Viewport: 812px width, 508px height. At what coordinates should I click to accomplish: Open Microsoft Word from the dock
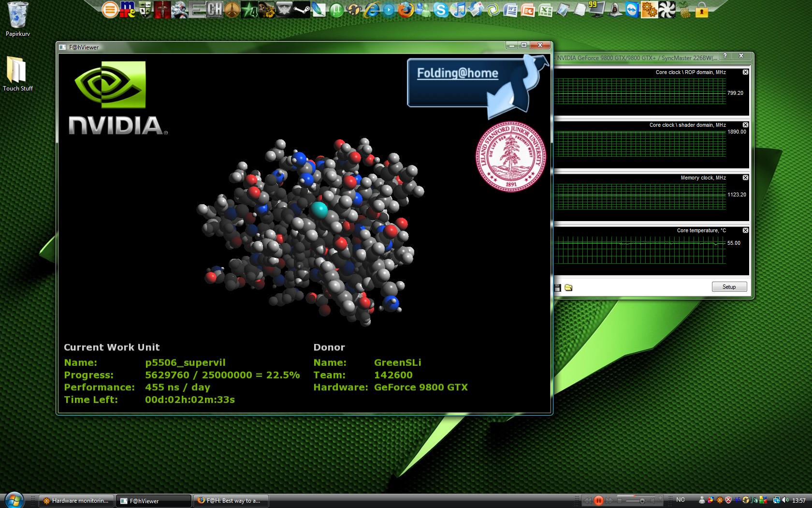pyautogui.click(x=510, y=10)
